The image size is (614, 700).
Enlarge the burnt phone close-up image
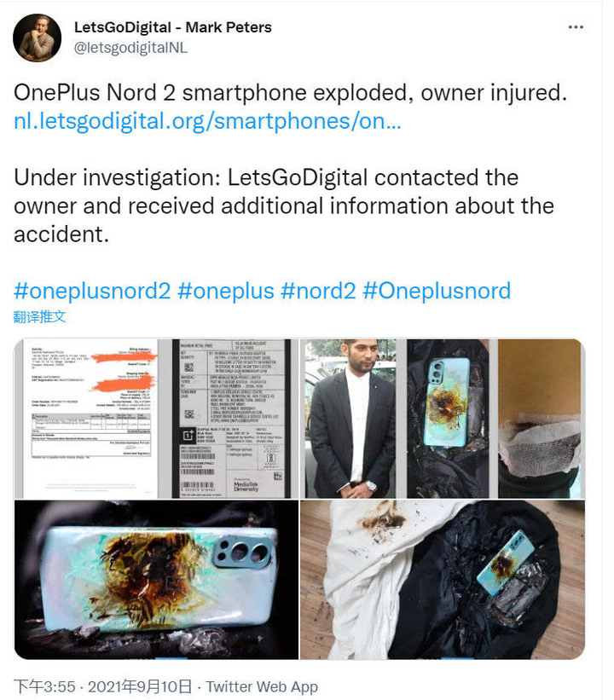156,580
